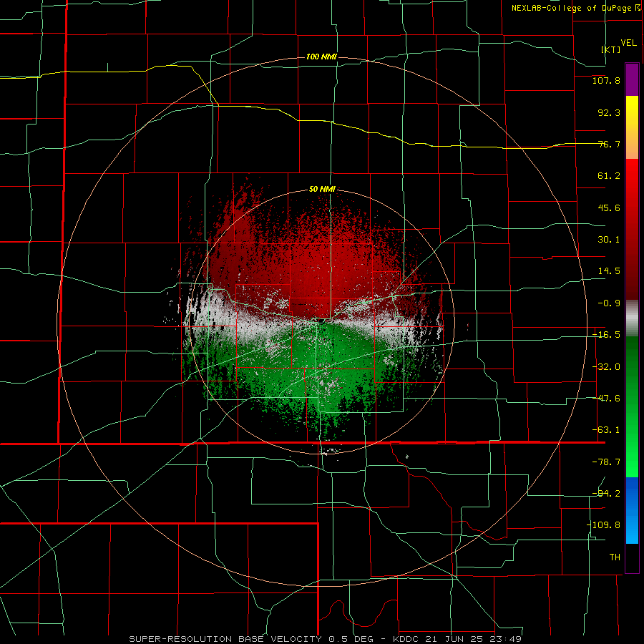Click the 61.2 legend value
The width and height of the screenshot is (644, 644).
[x=609, y=176]
